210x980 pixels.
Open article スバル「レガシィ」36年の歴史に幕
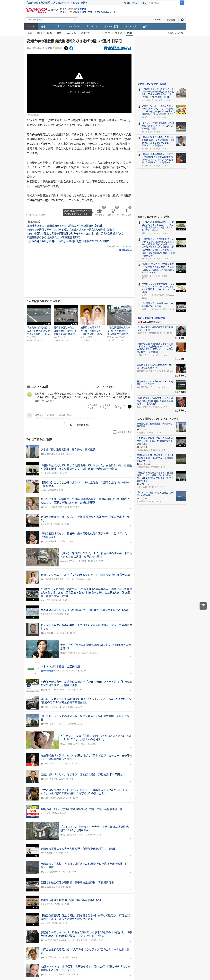pyautogui.click(x=85, y=700)
